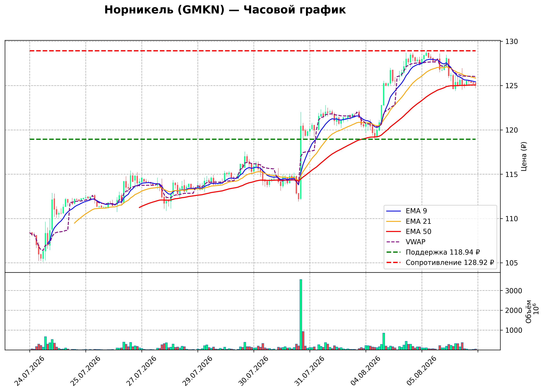Image resolution: width=545 pixels, height=392 pixels.
Task: Click the price axis tick 120
Action: tap(512, 130)
